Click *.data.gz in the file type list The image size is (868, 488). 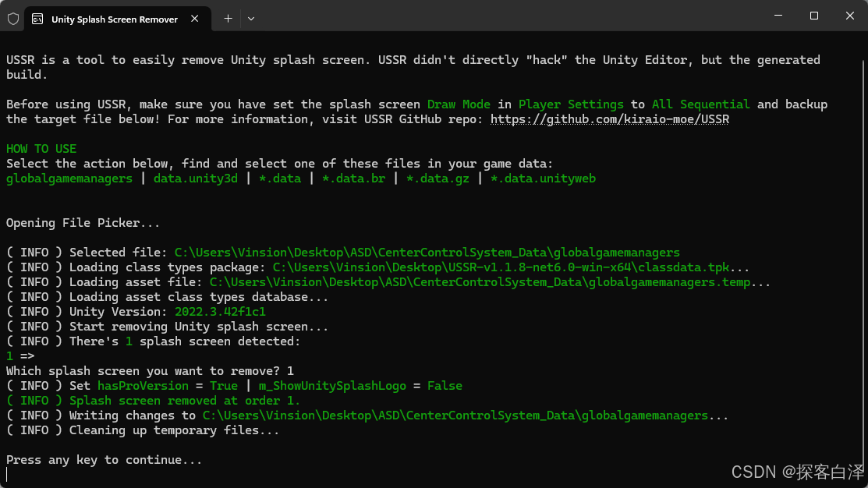pos(438,179)
